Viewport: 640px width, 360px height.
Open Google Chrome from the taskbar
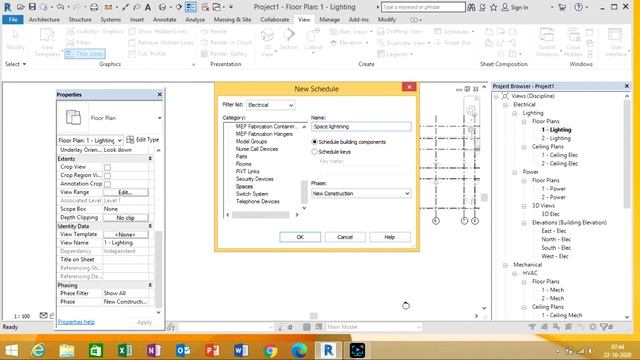tap(270, 350)
